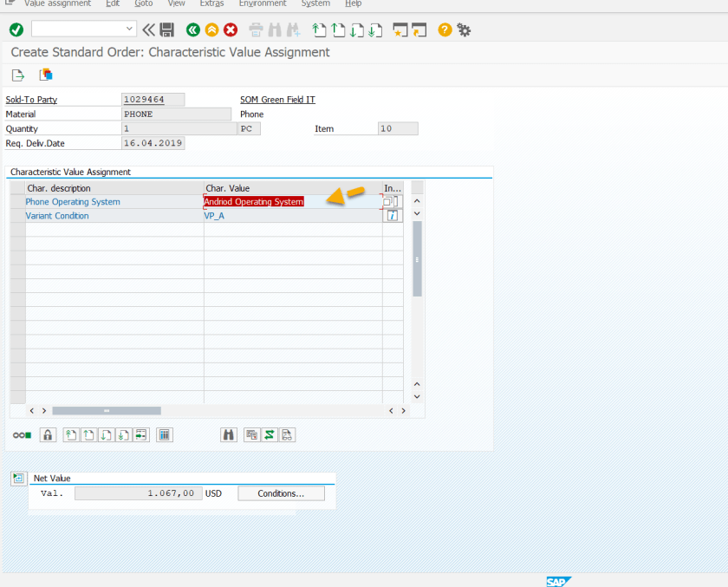Viewport: 728px width, 587px height.
Task: Click the info icon for Variant Condition
Action: pos(393,216)
